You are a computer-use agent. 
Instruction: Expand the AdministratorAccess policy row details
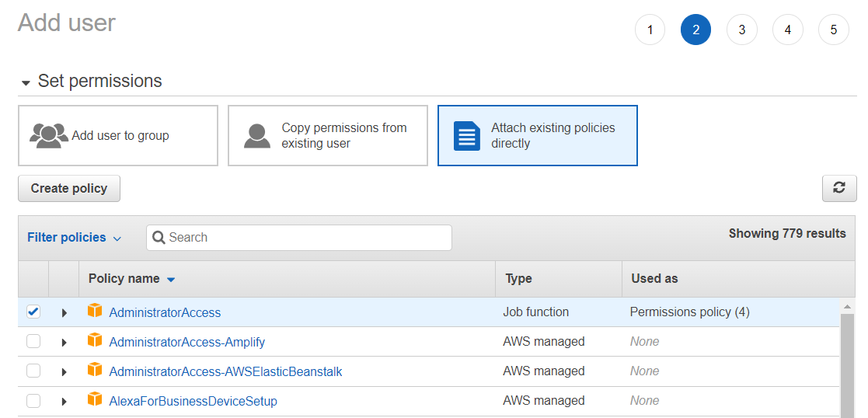(x=64, y=312)
